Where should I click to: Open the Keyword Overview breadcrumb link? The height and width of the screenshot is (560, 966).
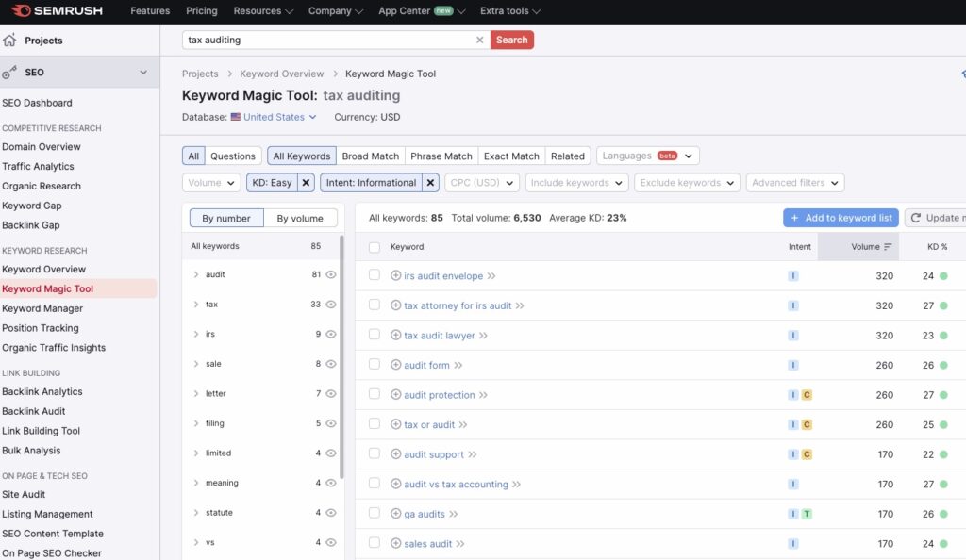(x=281, y=74)
